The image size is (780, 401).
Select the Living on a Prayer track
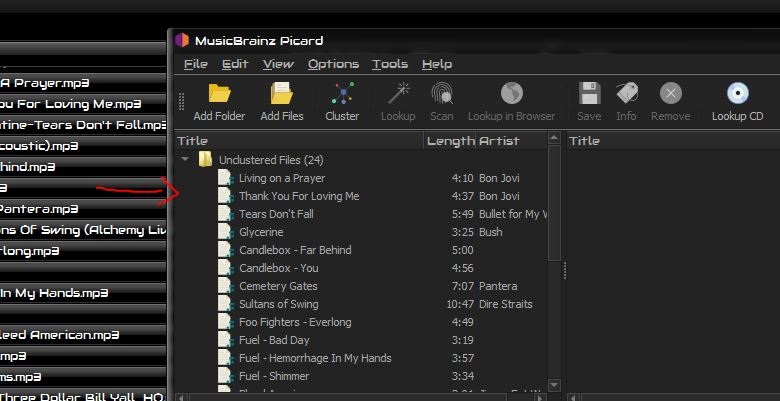(x=281, y=178)
